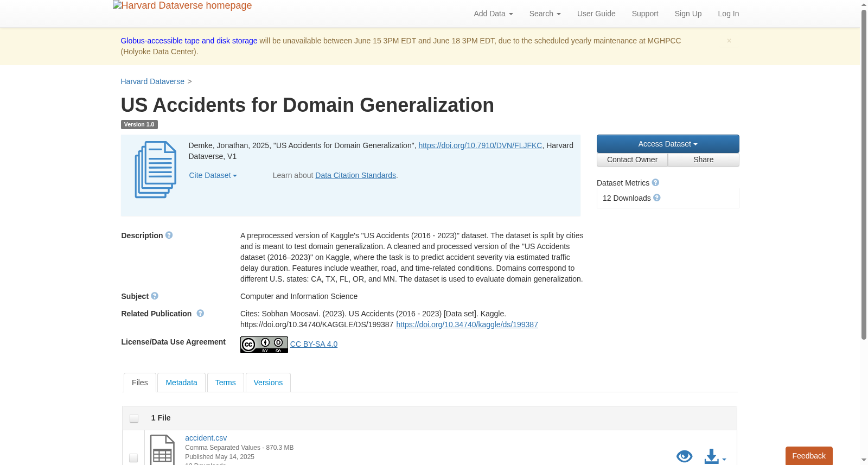The width and height of the screenshot is (868, 465).
Task: Switch to the Versions tab
Action: [x=268, y=383]
